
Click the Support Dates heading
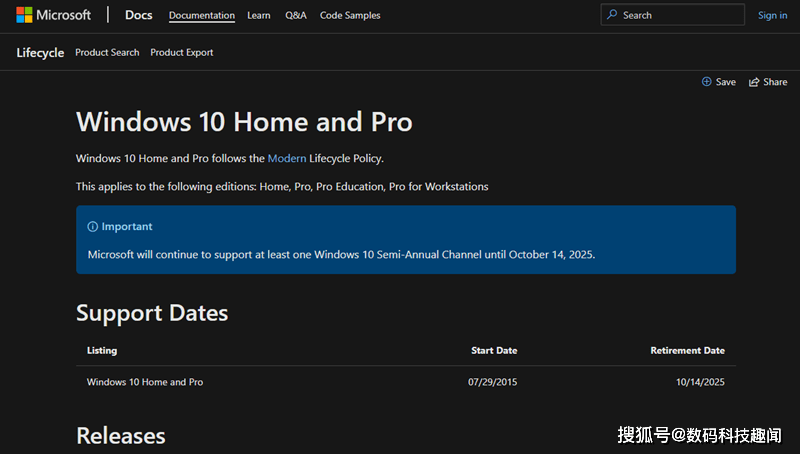[152, 313]
